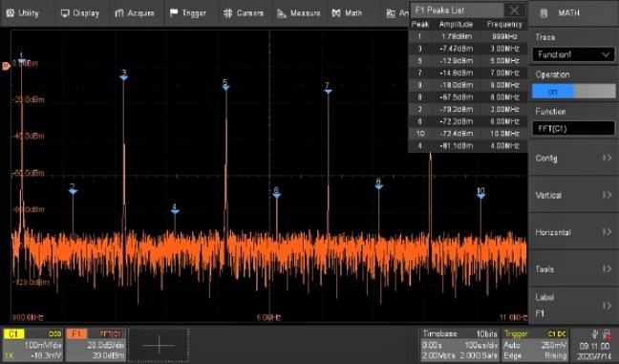
Task: Click the Math M icon
Action: point(336,13)
